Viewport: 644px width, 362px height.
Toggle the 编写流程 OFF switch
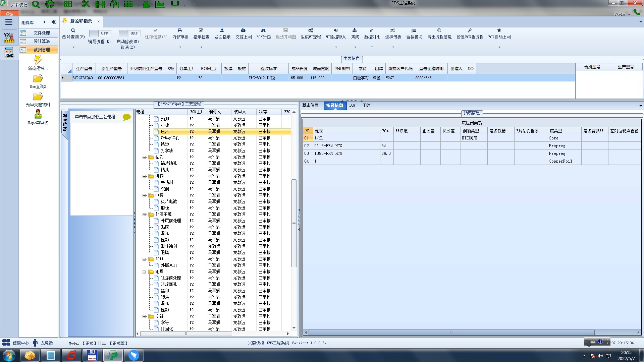point(100,33)
